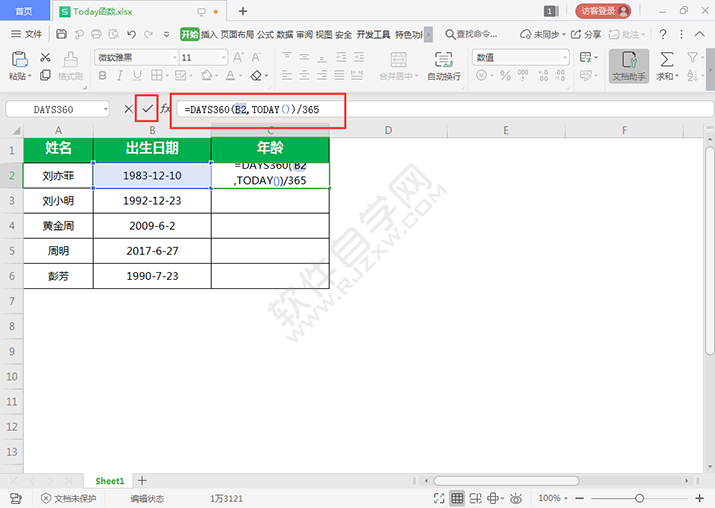The image size is (715, 508).
Task: Switch to normal grid view mode
Action: 456,498
